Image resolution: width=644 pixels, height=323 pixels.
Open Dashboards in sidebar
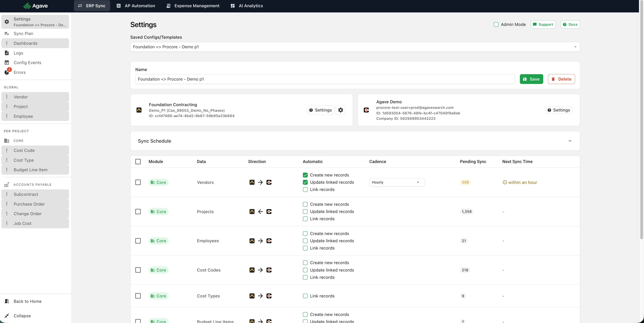35,43
